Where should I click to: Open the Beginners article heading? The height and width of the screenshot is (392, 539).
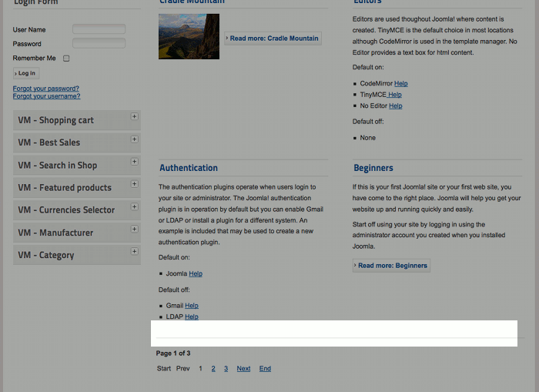(373, 168)
